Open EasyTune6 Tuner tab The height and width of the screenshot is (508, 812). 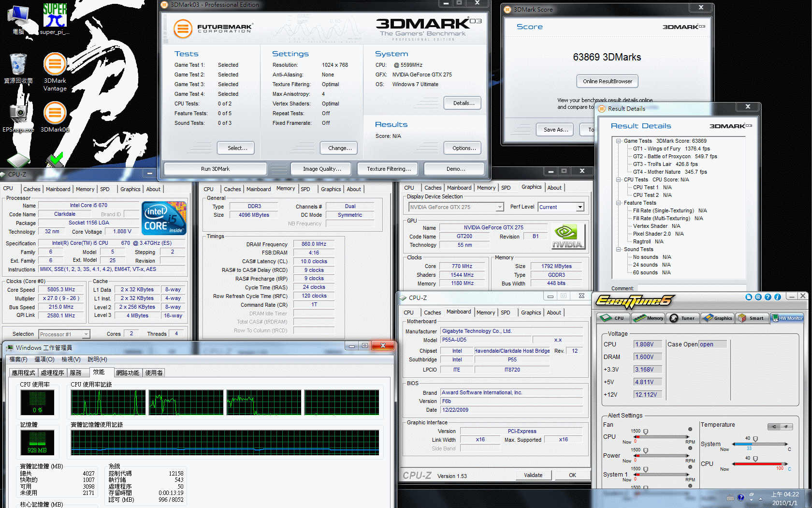(682, 318)
